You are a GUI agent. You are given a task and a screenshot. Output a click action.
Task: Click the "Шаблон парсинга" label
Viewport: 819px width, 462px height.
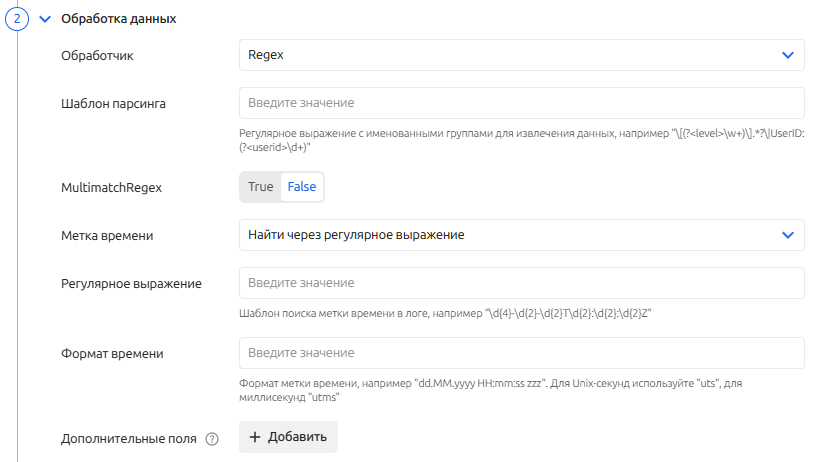pyautogui.click(x=114, y=103)
